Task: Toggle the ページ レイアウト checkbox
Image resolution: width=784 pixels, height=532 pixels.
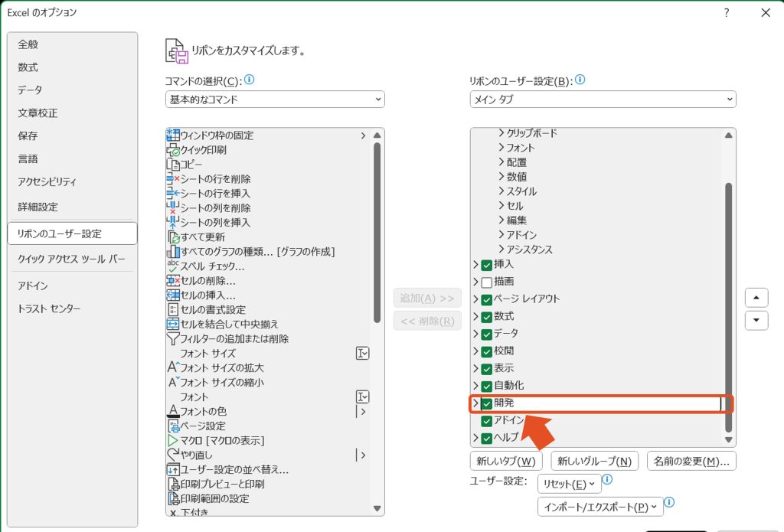Action: point(486,300)
